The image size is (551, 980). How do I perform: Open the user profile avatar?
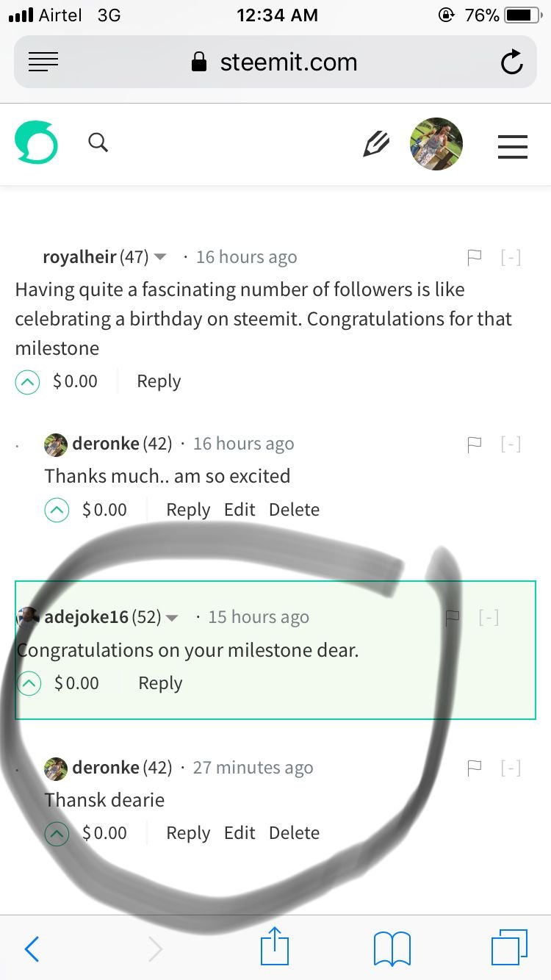[x=436, y=144]
